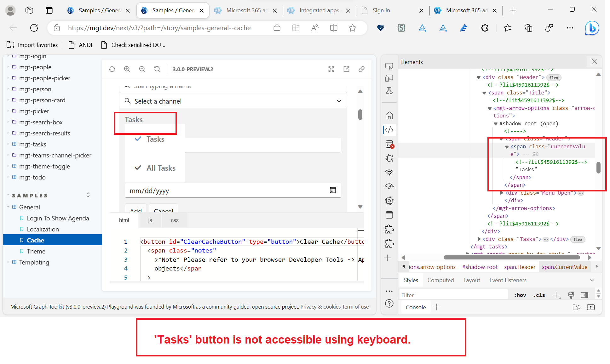Open the preview in fullscreen mode
Image resolution: width=610 pixels, height=364 pixels.
(x=331, y=69)
